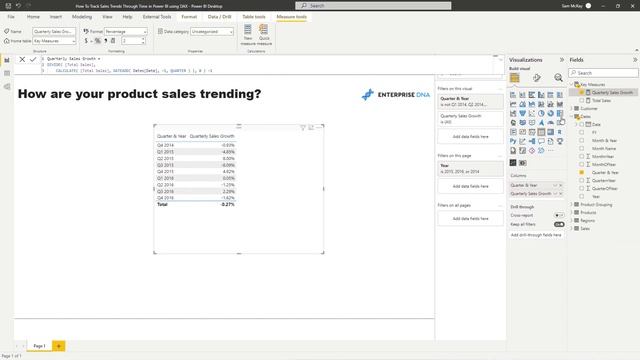
Task: Switch to Data view in left sidebar
Action: (x=7, y=73)
